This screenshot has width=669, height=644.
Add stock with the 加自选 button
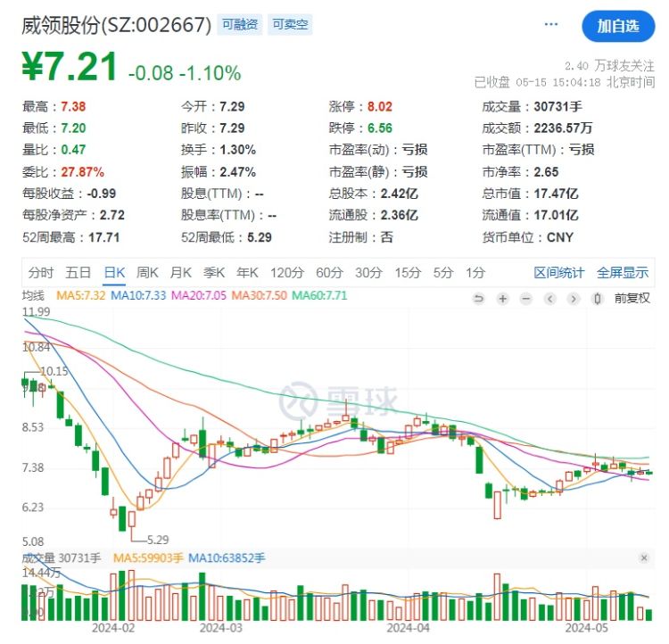[618, 27]
